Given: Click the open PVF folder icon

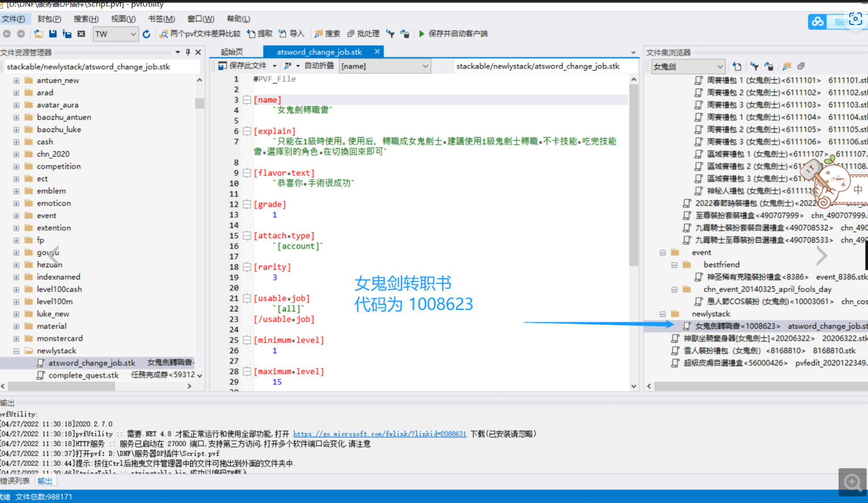Looking at the screenshot, I should [39, 33].
